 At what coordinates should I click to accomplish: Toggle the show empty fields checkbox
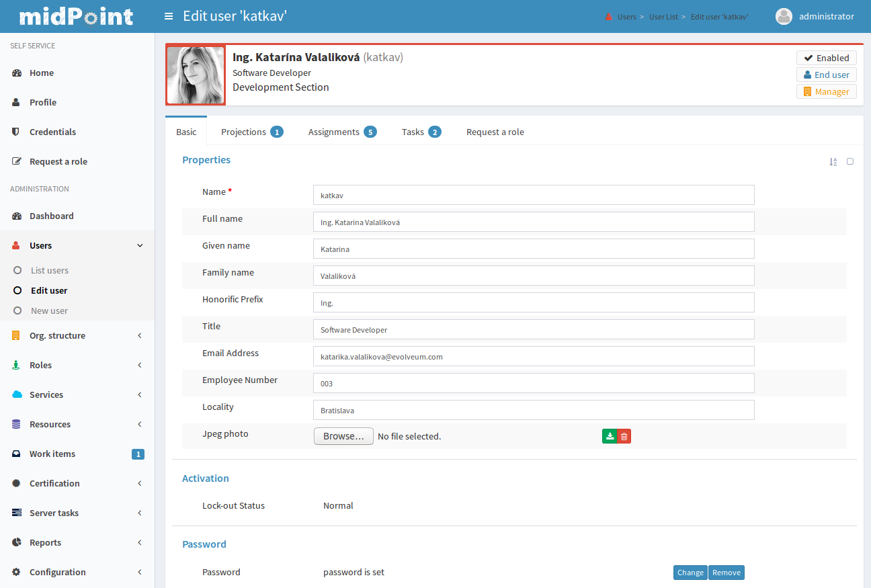click(x=850, y=161)
